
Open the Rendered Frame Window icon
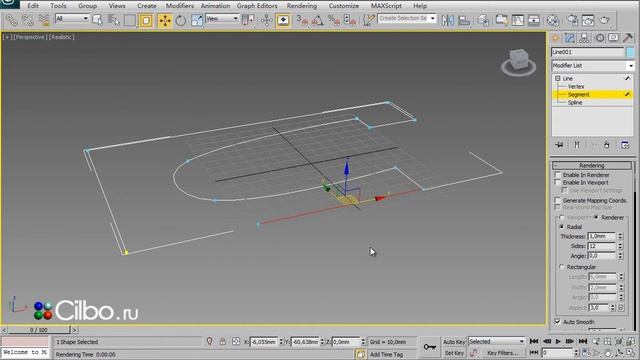click(588, 20)
